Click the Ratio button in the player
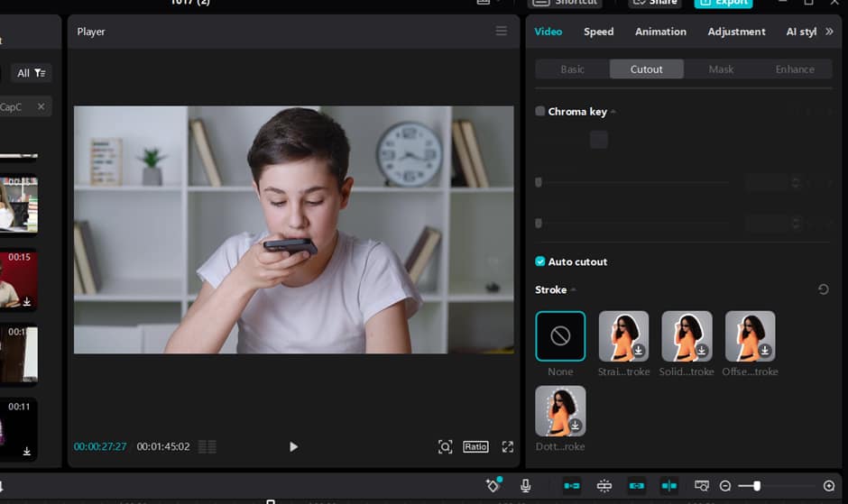The image size is (848, 504). (x=475, y=447)
